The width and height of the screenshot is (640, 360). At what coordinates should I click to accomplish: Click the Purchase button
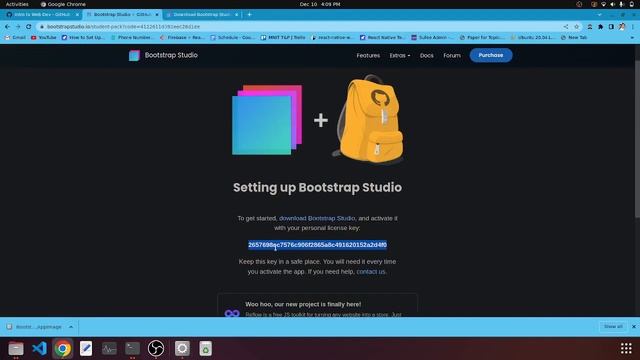coord(491,55)
